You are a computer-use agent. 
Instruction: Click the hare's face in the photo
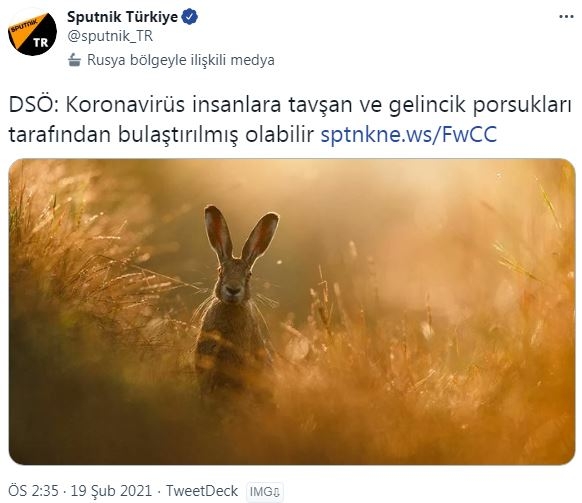click(233, 281)
